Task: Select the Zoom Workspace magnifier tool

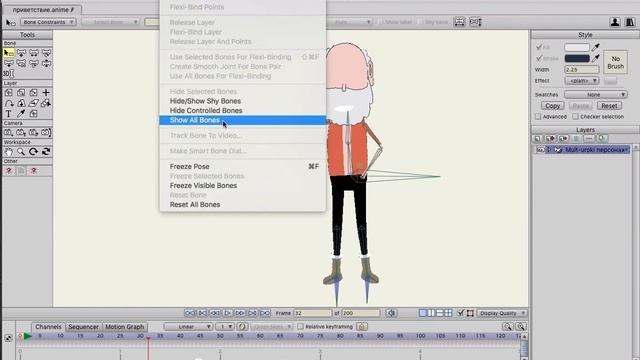Action: tap(21, 152)
